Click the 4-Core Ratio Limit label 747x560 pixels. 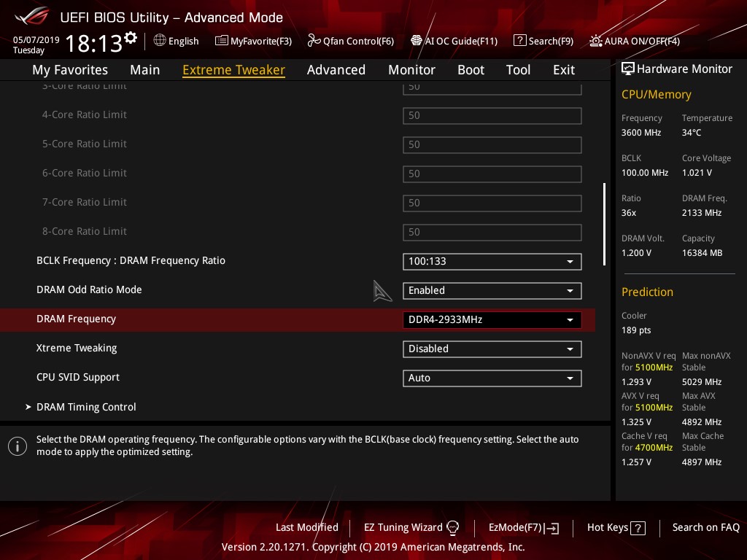tap(85, 114)
